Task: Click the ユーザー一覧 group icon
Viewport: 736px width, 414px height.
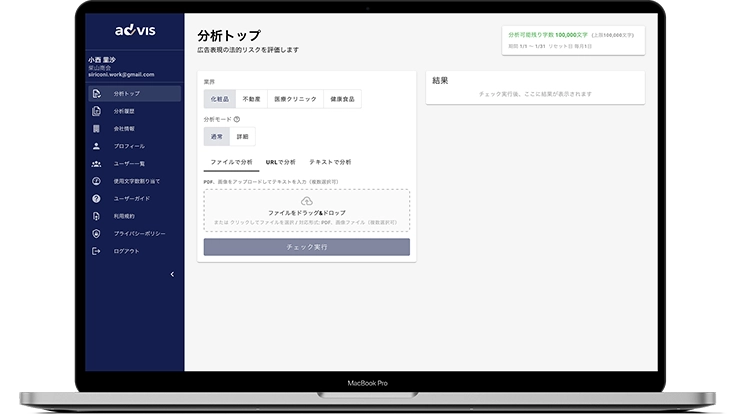Action: (x=96, y=163)
